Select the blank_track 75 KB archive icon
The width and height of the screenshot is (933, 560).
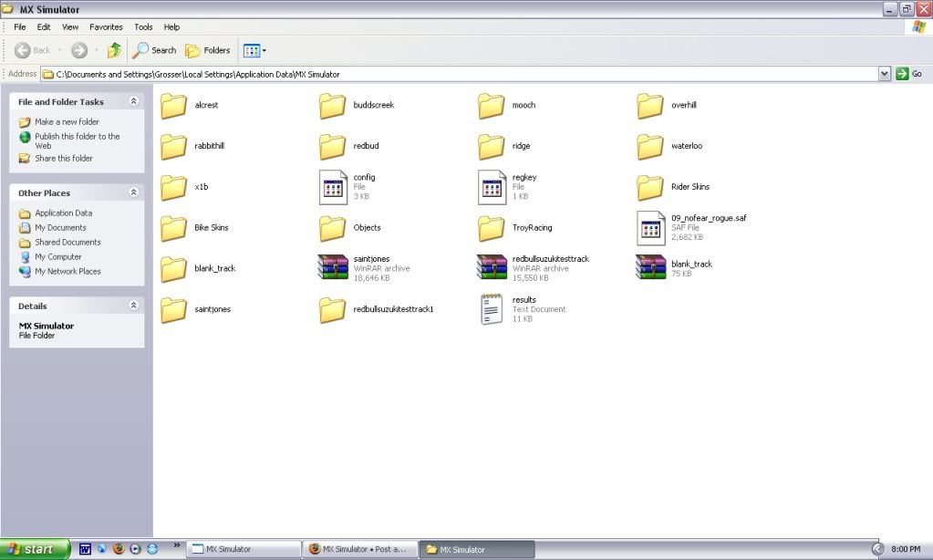(x=651, y=267)
